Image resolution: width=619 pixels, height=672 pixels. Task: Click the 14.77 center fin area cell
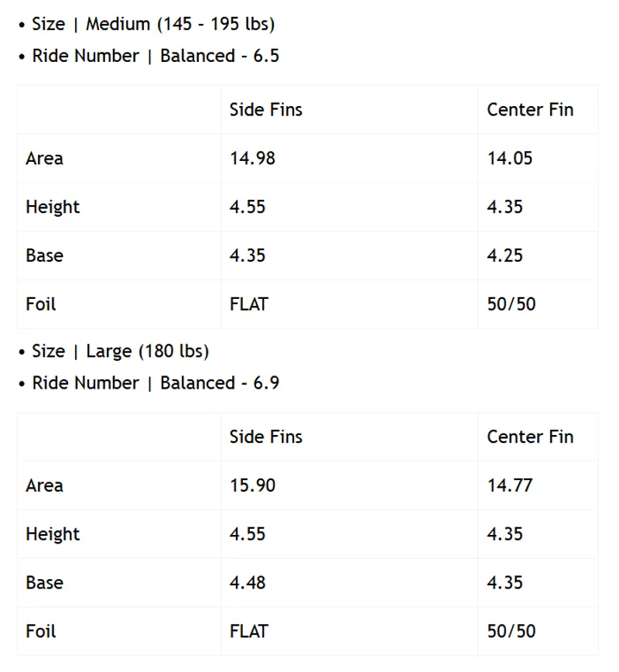pyautogui.click(x=510, y=485)
